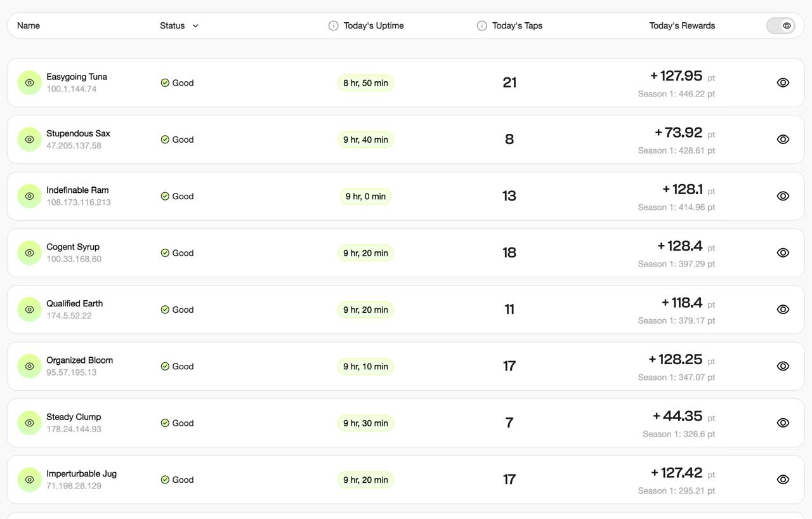Click the Good status checkmark for Indefinable Ram

click(x=165, y=197)
